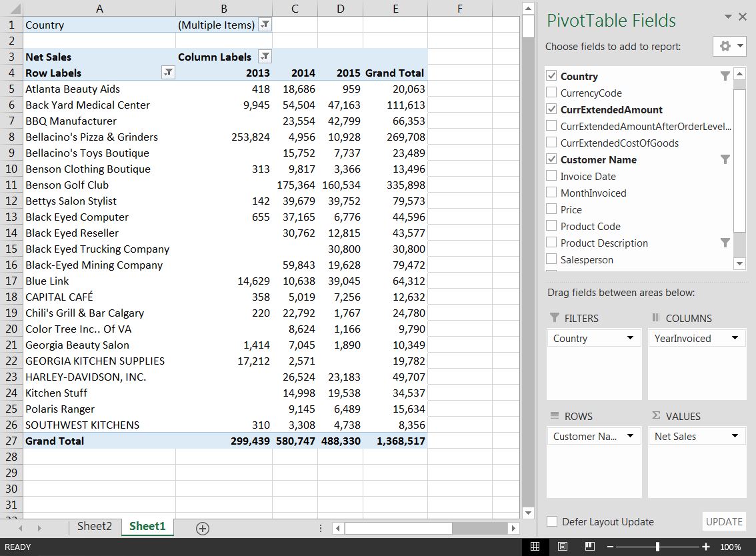Click the zoom out minus icon

(611, 547)
